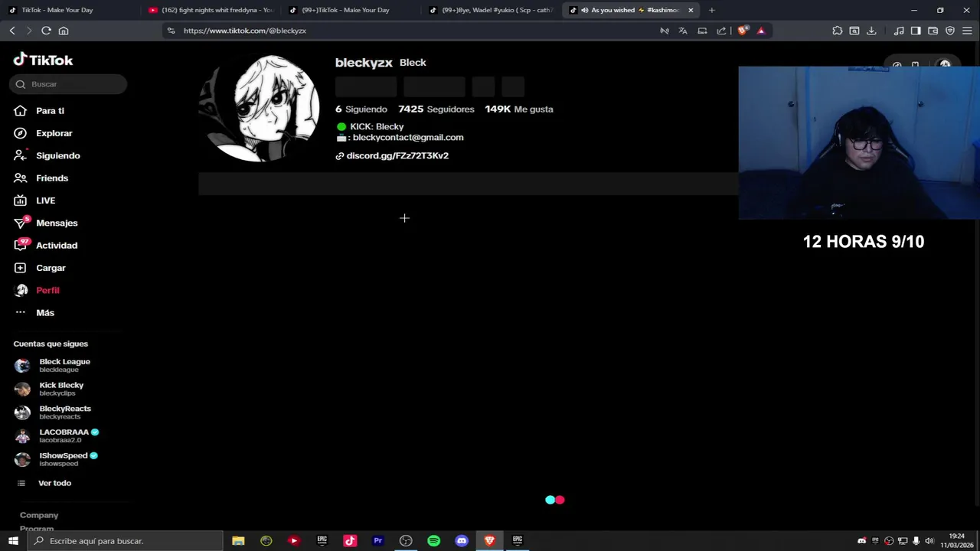Switch to the fight nights whit freddyna tab
The height and width of the screenshot is (551, 980).
tap(211, 10)
